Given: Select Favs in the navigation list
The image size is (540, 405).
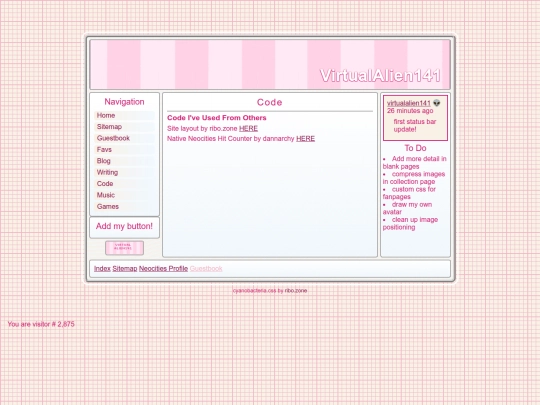Looking at the screenshot, I should point(124,149).
